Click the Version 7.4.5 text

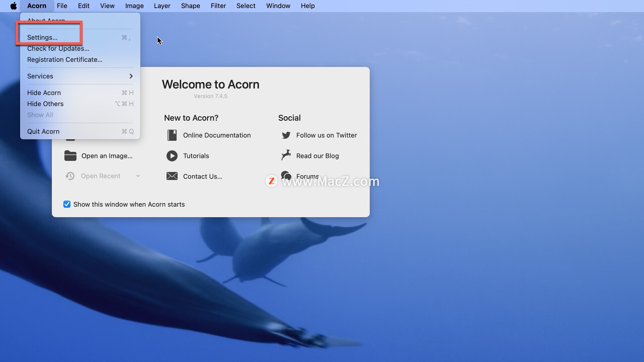pos(211,96)
